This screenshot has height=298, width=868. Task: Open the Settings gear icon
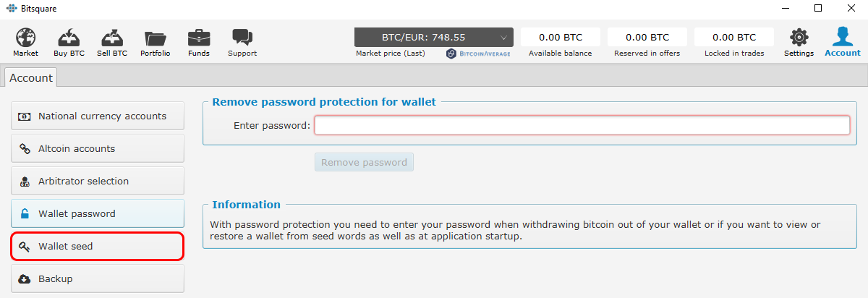(x=799, y=38)
